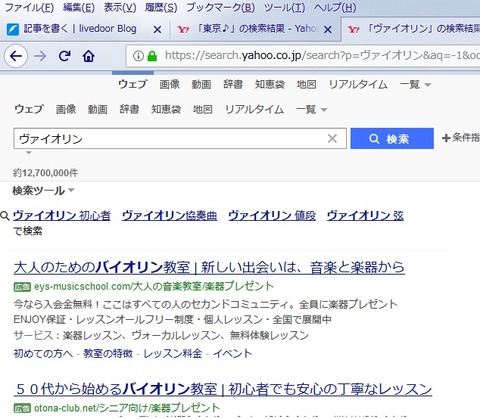Image resolution: width=480 pixels, height=419 pixels.
Task: Open related search ヴァイオリン協奏曲
Action: pos(170,216)
